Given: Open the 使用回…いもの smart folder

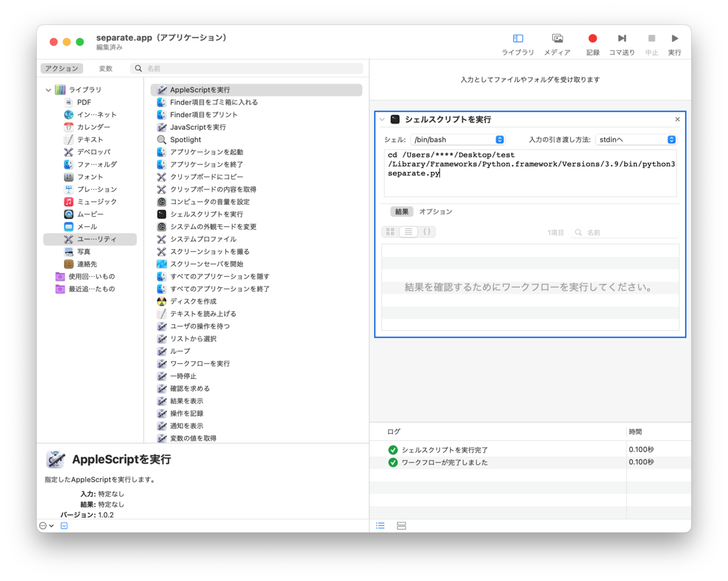Looking at the screenshot, I should [x=85, y=276].
